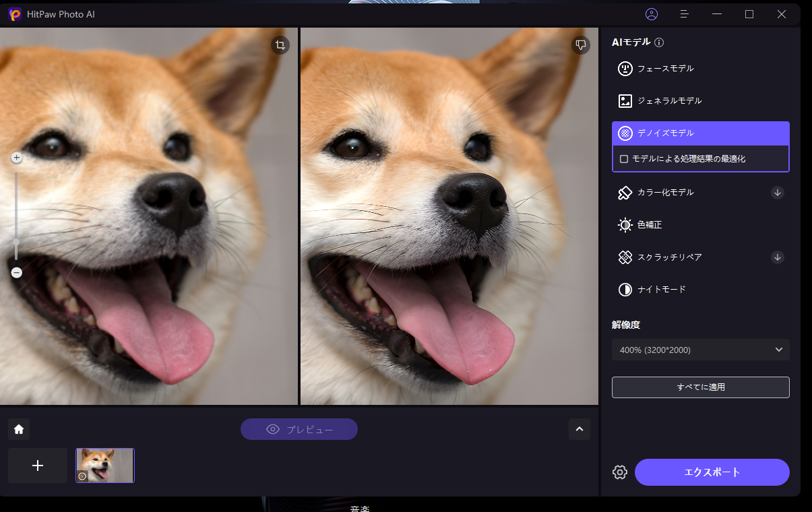Open the user account profile icon
The height and width of the screenshot is (512, 812).
tap(651, 14)
